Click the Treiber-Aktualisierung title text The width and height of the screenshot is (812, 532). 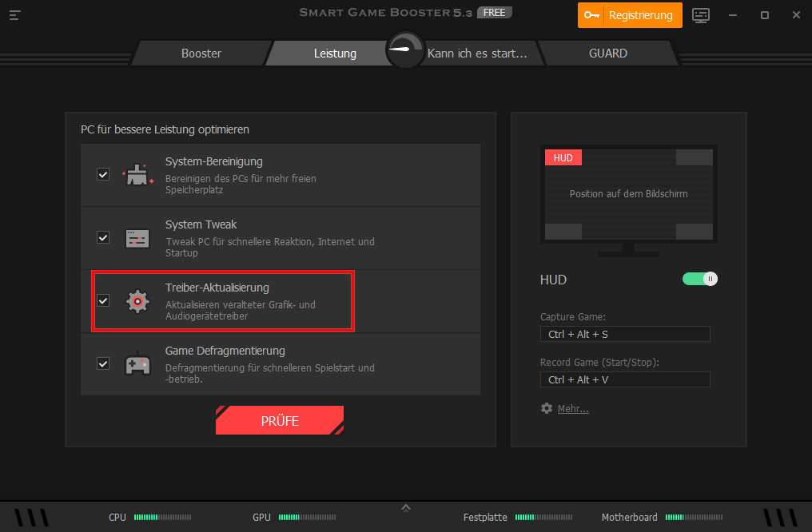(217, 288)
